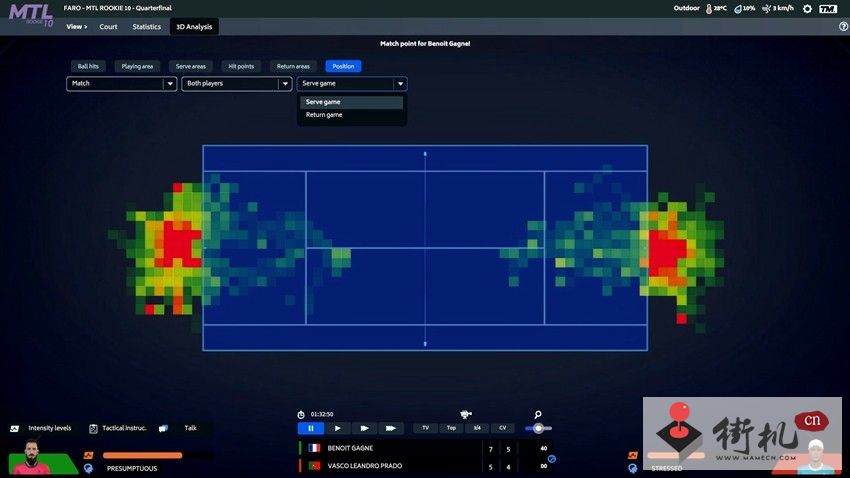Click the match timer clock icon
The height and width of the screenshot is (478, 850).
[x=301, y=415]
